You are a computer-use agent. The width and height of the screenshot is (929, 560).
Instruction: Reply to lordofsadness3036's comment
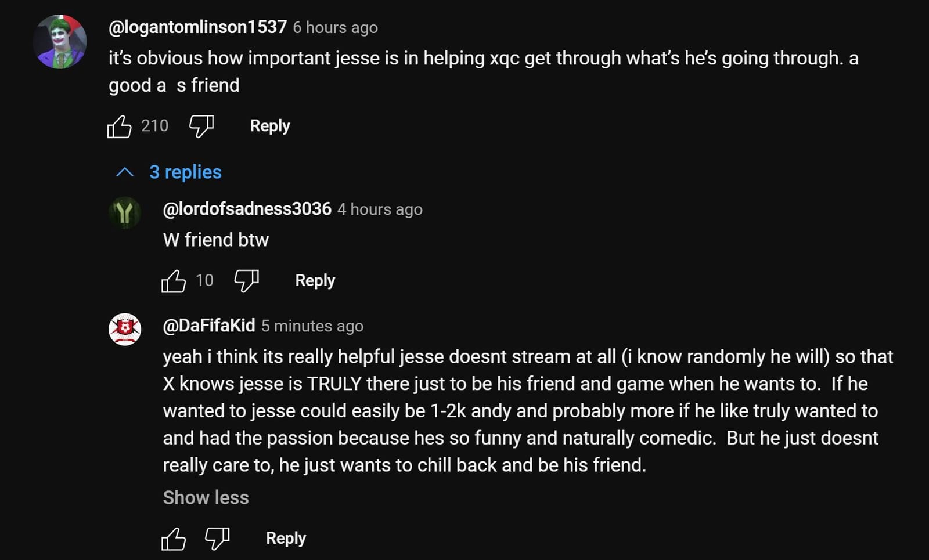coord(315,281)
